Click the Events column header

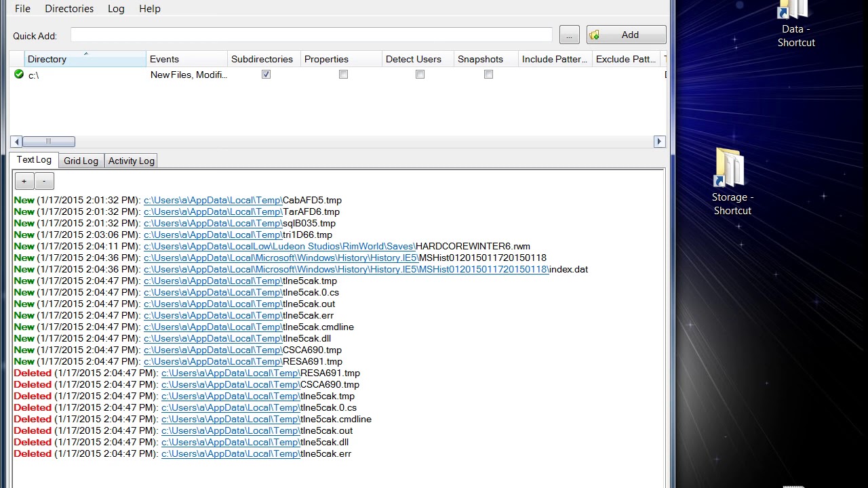(x=186, y=59)
